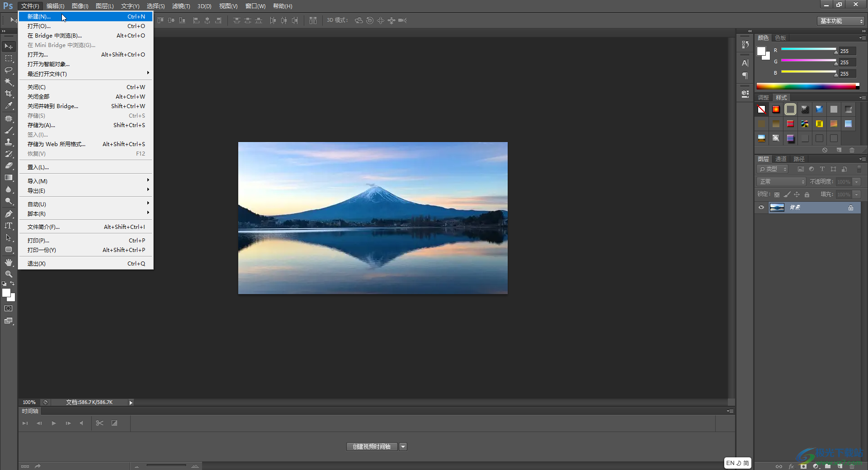
Task: Open the 不透明度 opacity dropdown arrow
Action: click(x=857, y=181)
